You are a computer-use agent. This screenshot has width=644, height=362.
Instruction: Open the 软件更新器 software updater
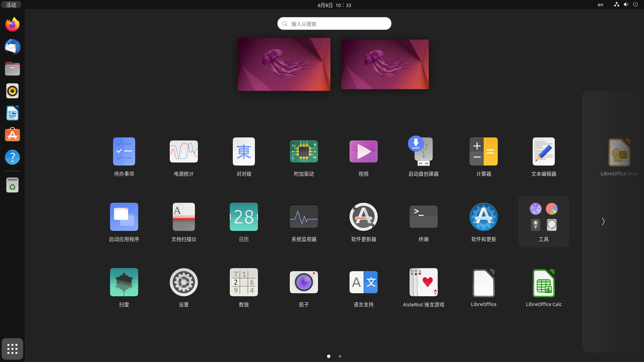click(x=363, y=221)
